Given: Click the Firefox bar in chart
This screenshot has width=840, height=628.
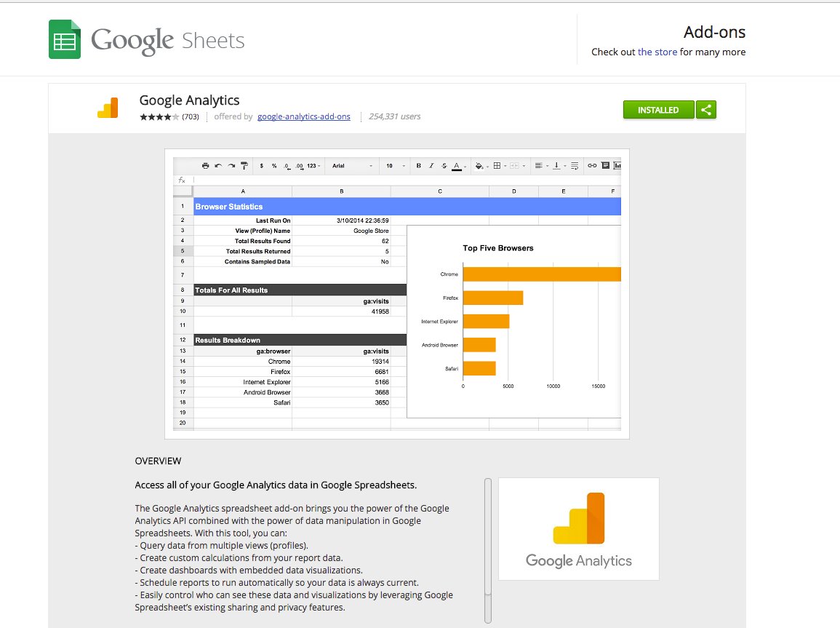Looking at the screenshot, I should point(493,298).
